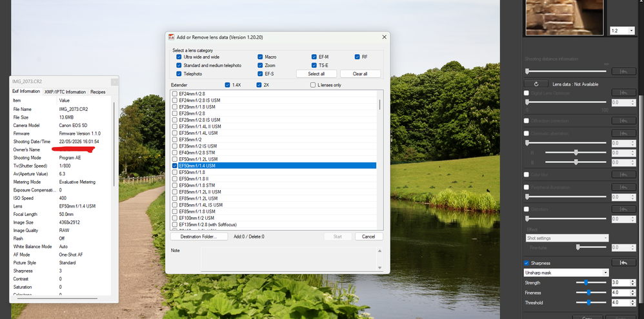Uncheck the EF50mm f/1.4 USM lens
Image resolution: width=644 pixels, height=319 pixels.
pyautogui.click(x=175, y=166)
